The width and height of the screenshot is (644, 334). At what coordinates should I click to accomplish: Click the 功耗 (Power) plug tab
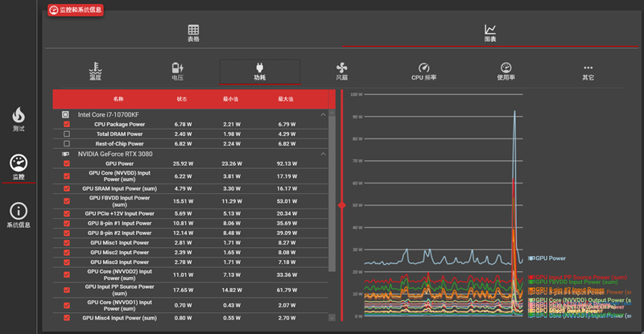[x=259, y=72]
